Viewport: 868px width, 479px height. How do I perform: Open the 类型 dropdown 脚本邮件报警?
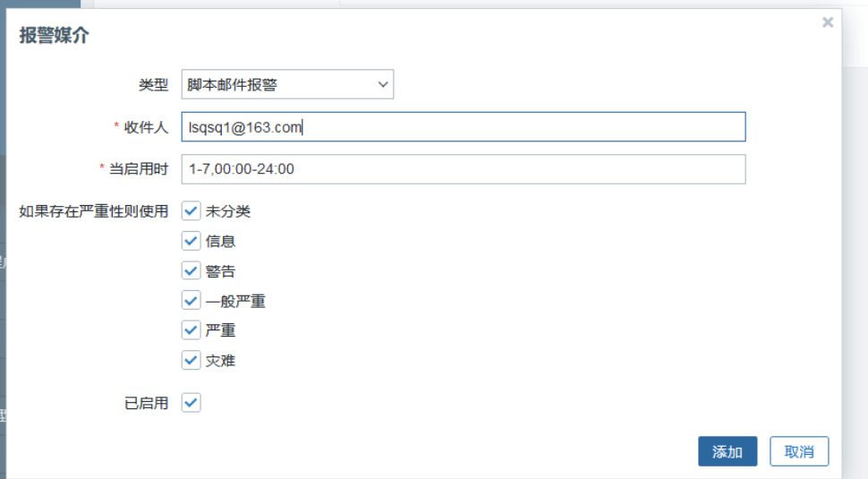[x=287, y=84]
